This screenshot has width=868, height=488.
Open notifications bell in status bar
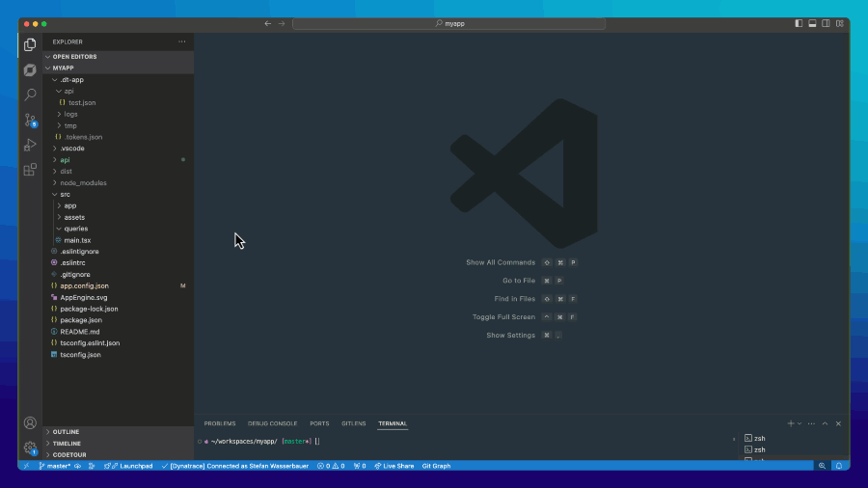839,466
